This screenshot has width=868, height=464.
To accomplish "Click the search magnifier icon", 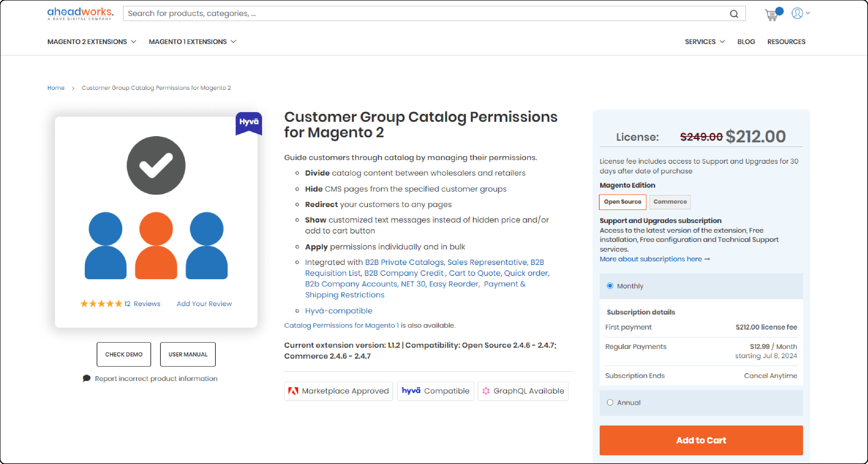I will click(734, 14).
